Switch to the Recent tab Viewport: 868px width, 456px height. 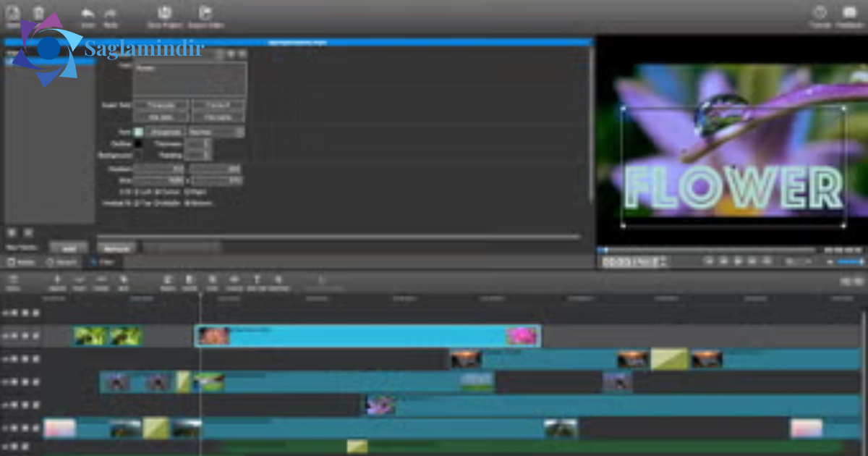[62, 261]
